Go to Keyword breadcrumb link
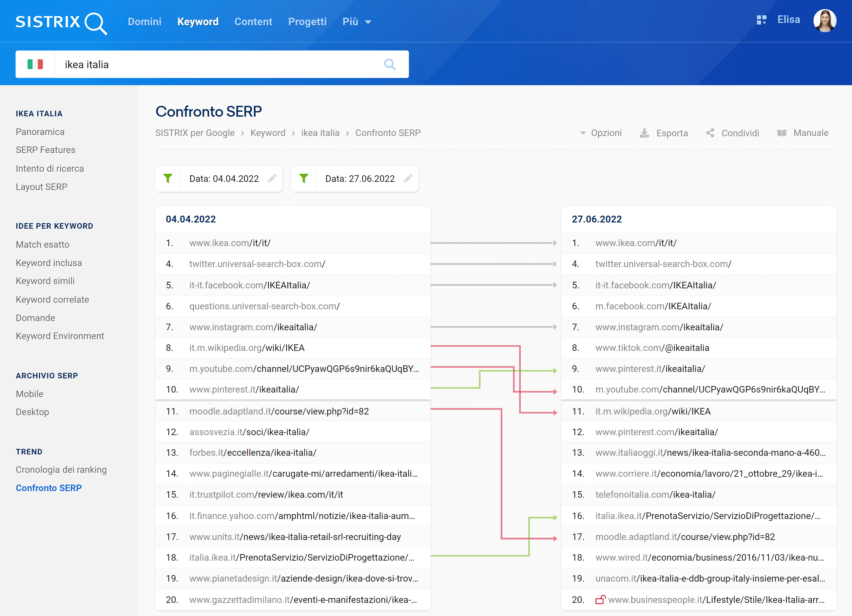852x616 pixels. tap(268, 133)
